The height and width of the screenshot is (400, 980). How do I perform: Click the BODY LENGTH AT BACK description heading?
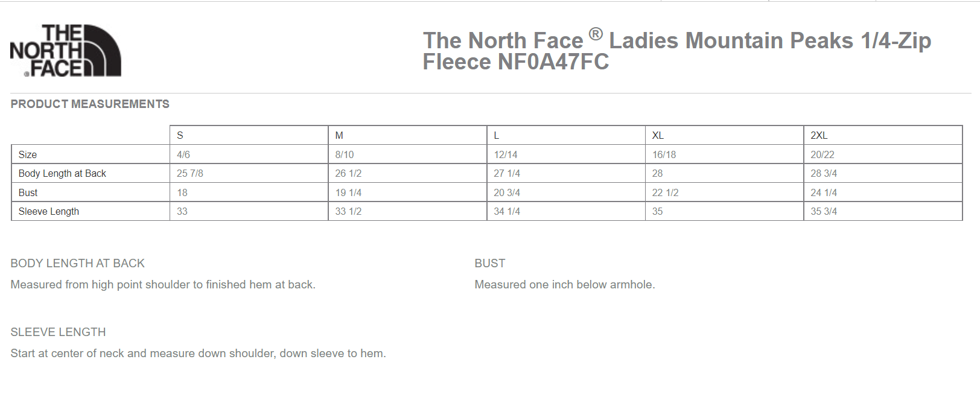tap(77, 263)
